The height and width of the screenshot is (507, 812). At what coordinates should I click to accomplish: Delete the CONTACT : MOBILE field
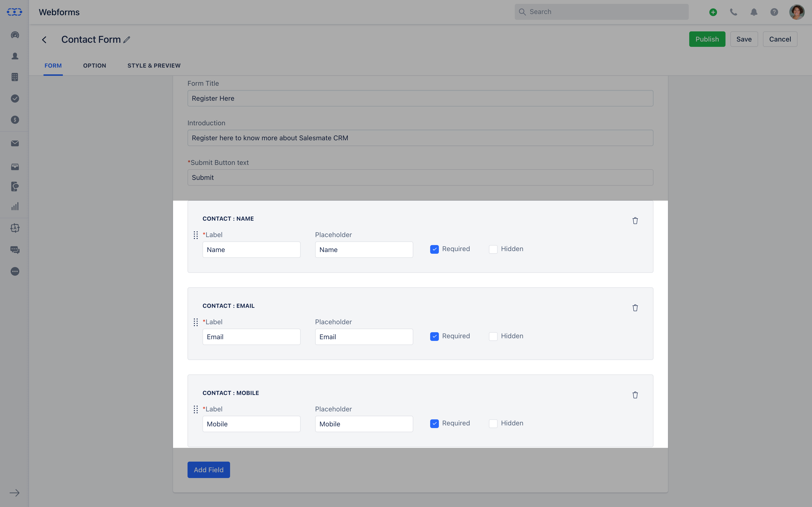tap(635, 395)
